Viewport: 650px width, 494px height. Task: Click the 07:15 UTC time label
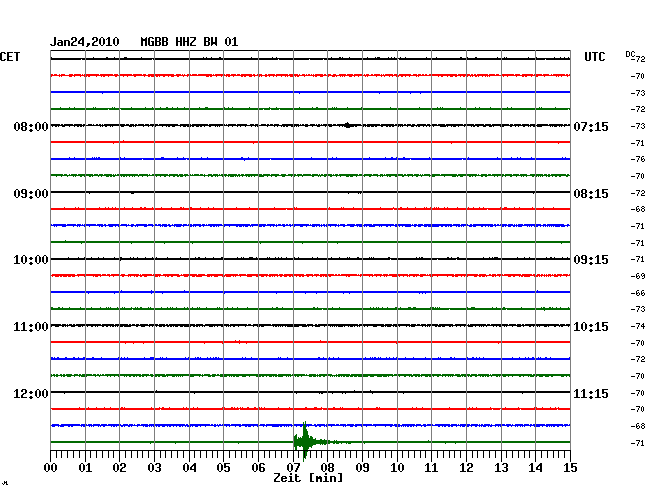coord(591,126)
